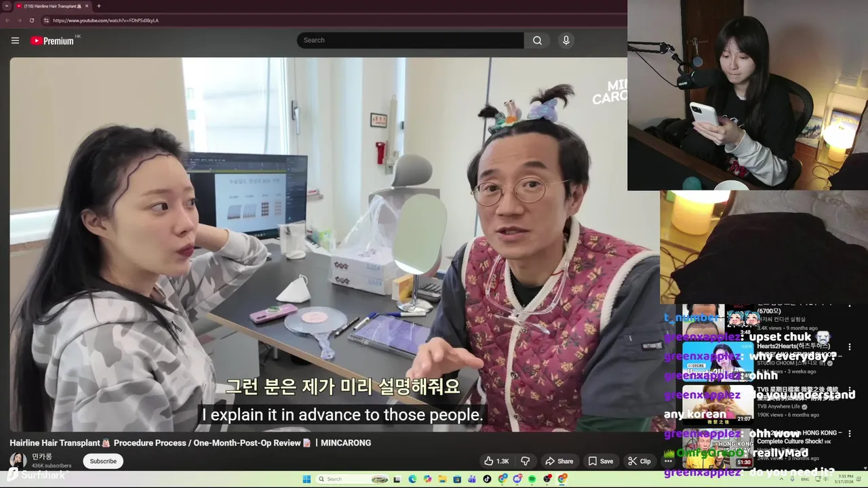Open File Explorer from the taskbar
This screenshot has height=488, width=868.
[442, 479]
